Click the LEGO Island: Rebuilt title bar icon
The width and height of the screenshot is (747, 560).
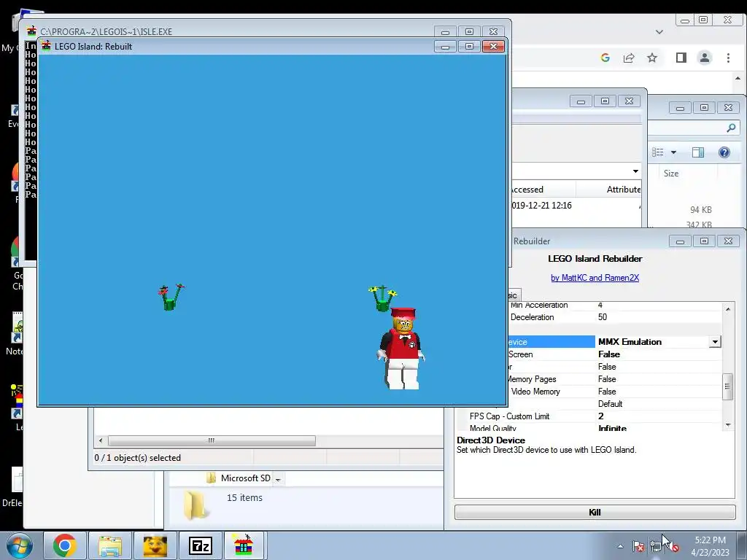46,46
